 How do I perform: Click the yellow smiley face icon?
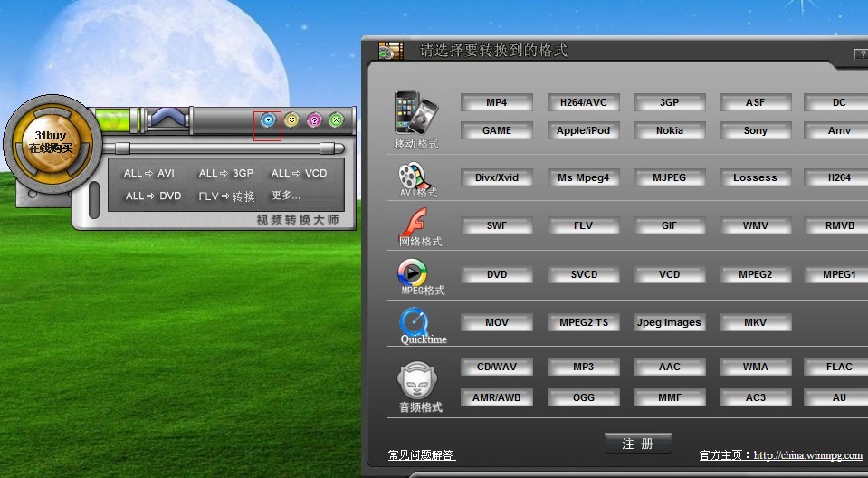[x=291, y=119]
